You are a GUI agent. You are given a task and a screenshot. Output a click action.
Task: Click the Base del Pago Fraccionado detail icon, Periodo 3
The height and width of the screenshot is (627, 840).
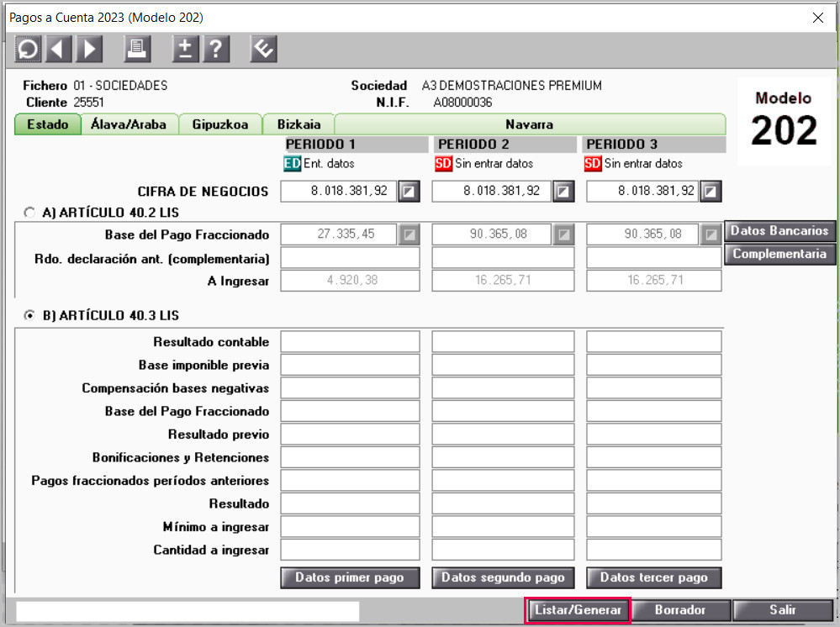pos(711,234)
